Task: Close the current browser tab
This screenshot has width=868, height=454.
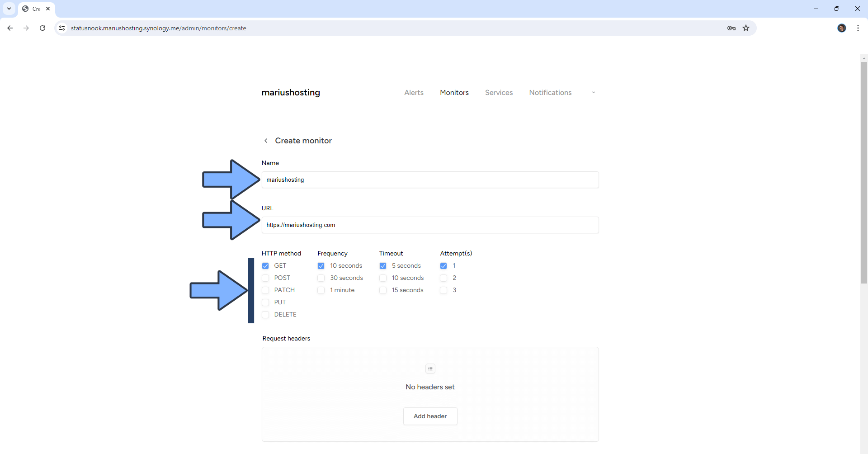Action: click(x=48, y=9)
